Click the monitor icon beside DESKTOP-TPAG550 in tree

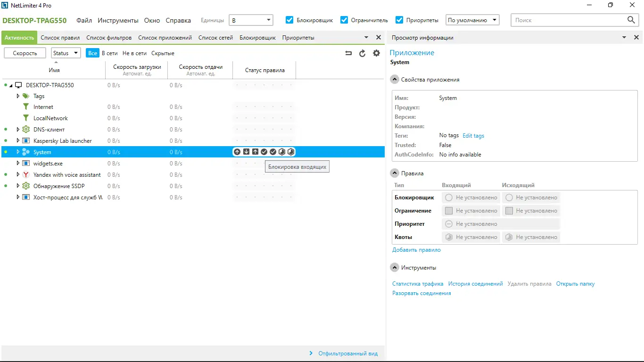19,85
